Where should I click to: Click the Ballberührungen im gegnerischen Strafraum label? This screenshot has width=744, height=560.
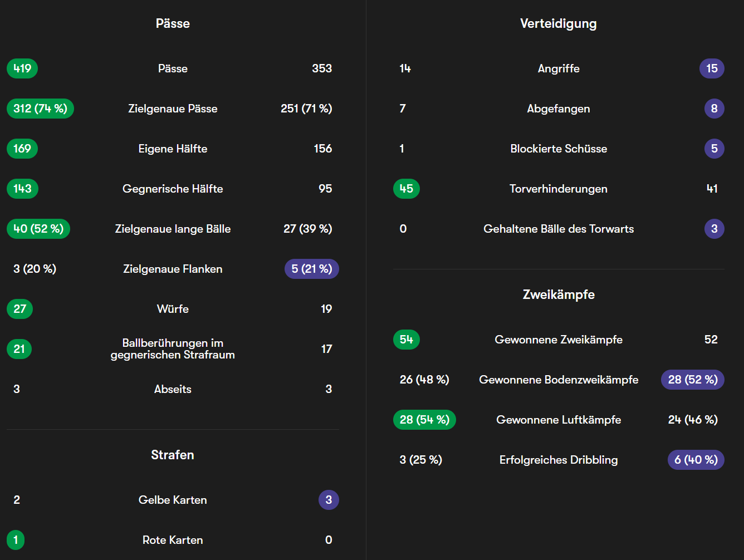173,349
